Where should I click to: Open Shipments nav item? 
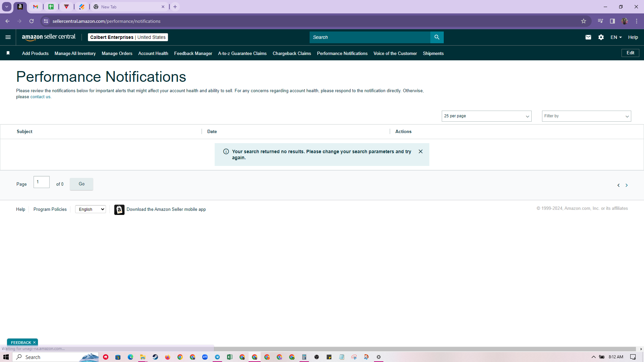pyautogui.click(x=433, y=53)
